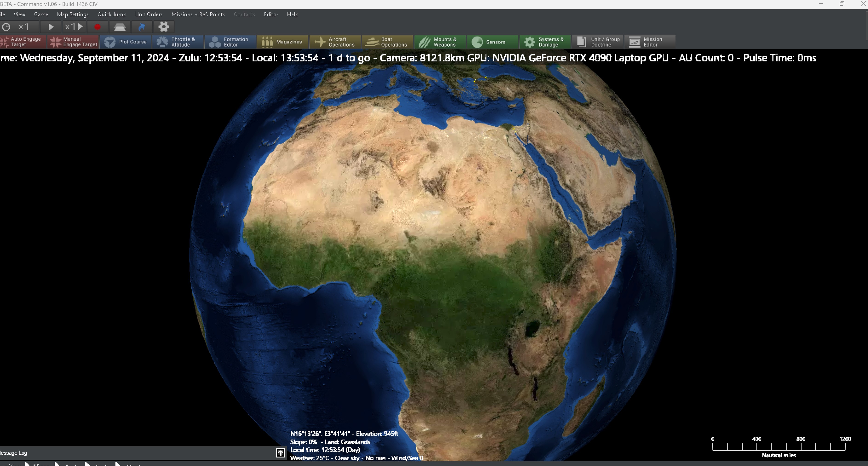Click the Local time readout on map
Screen dimensions: 868x466
pyautogui.click(x=325, y=450)
